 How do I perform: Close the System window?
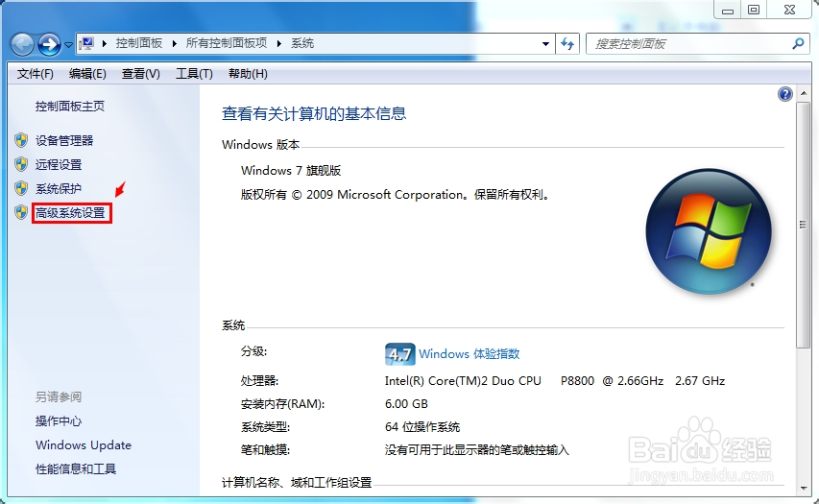tap(790, 10)
